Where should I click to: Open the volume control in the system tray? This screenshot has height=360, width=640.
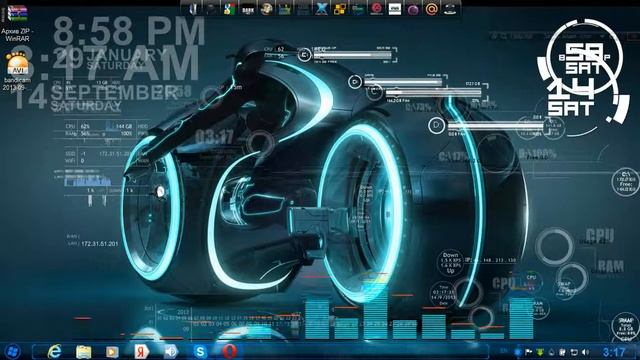(x=586, y=352)
